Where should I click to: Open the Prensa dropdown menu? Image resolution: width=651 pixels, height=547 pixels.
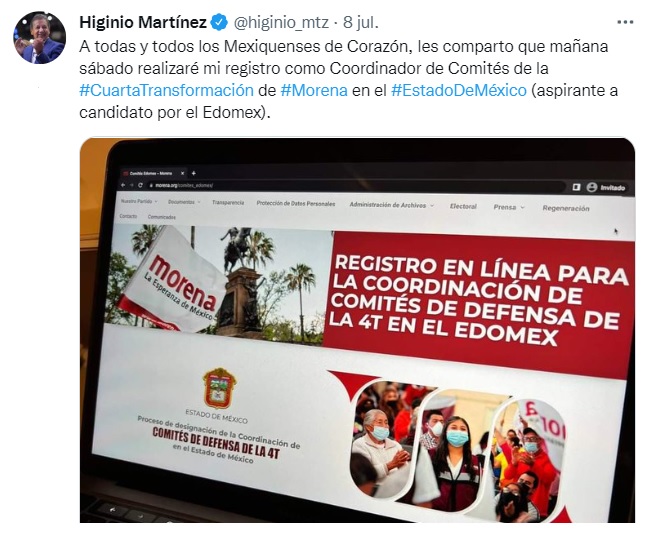click(509, 207)
